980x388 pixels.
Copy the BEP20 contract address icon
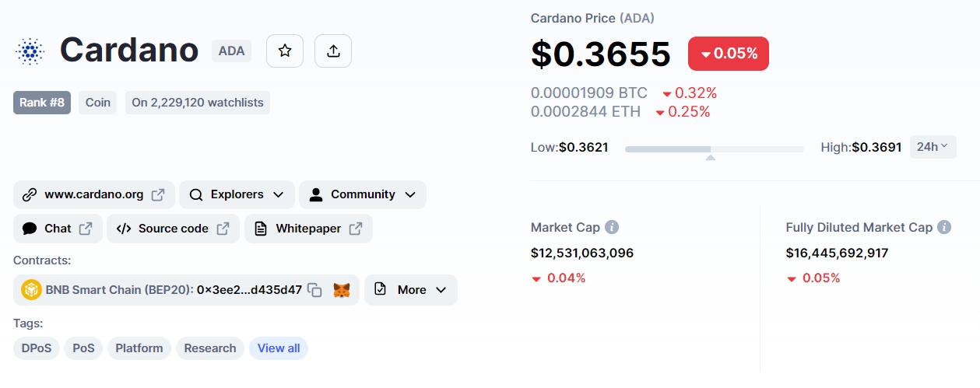tap(314, 290)
